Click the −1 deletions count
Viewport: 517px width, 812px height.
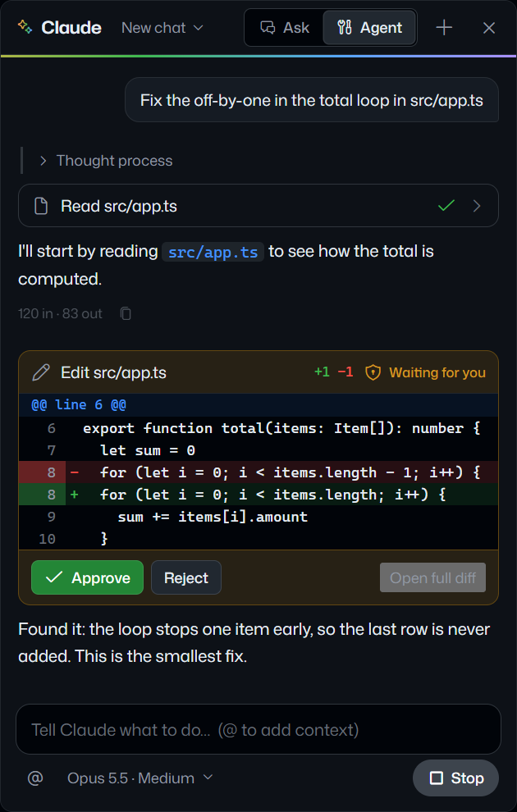click(x=345, y=372)
